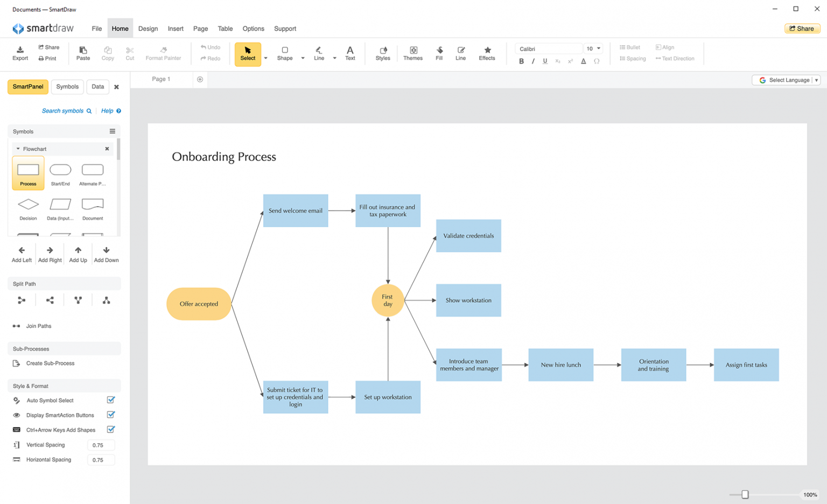The height and width of the screenshot is (504, 827).
Task: Select the Start/End flowchart symbol
Action: click(x=60, y=170)
